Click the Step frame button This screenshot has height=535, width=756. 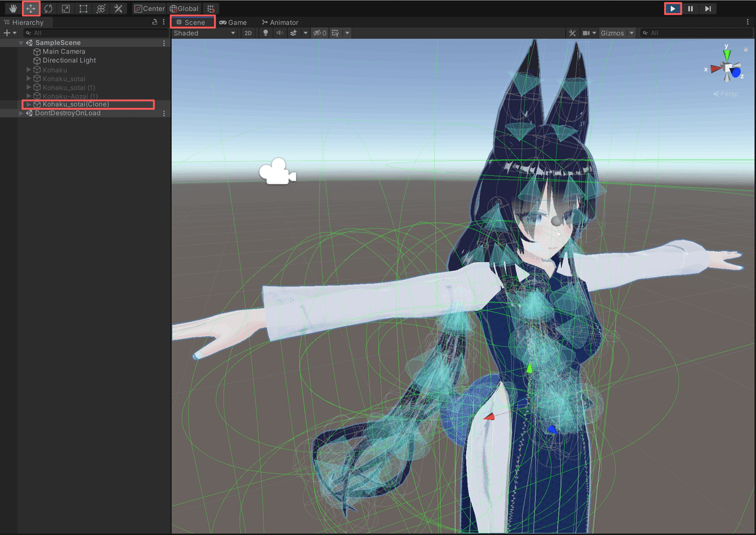[708, 9]
